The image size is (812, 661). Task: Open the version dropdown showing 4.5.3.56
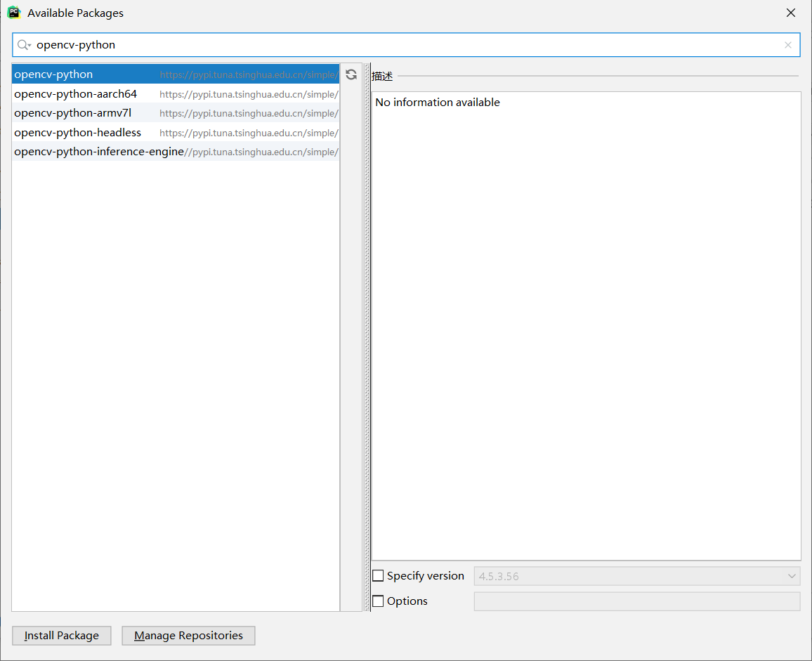point(637,576)
